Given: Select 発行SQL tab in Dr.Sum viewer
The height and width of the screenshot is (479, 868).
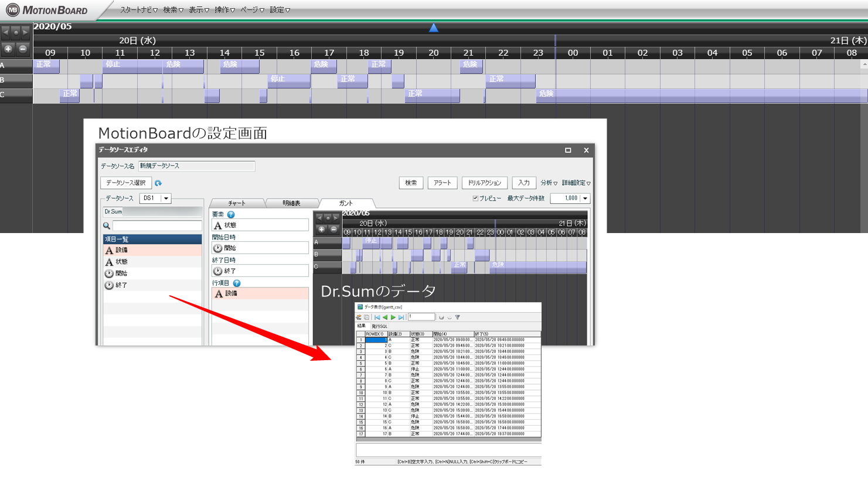Looking at the screenshot, I should [x=379, y=326].
